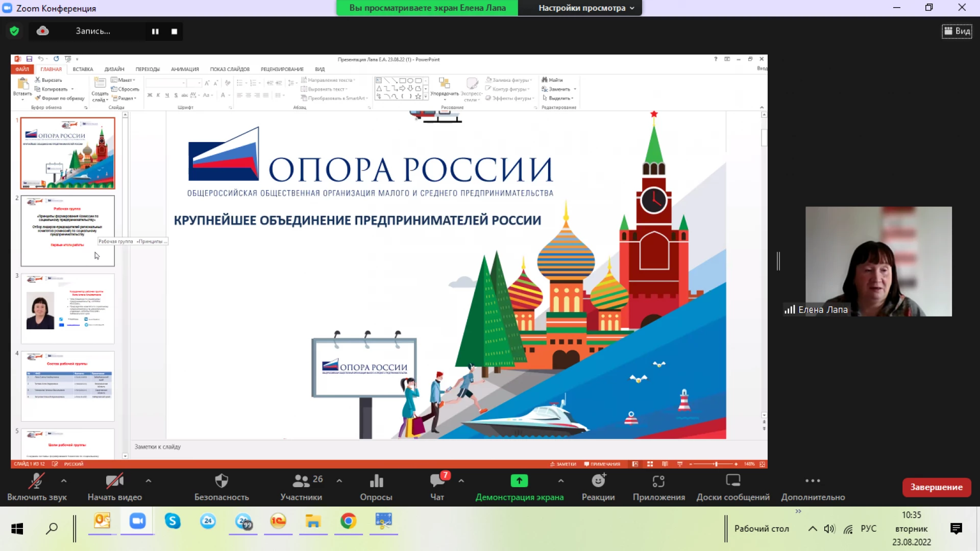Viewport: 980px width, 551px height.
Task: Expand chat options arrow
Action: coord(461,481)
